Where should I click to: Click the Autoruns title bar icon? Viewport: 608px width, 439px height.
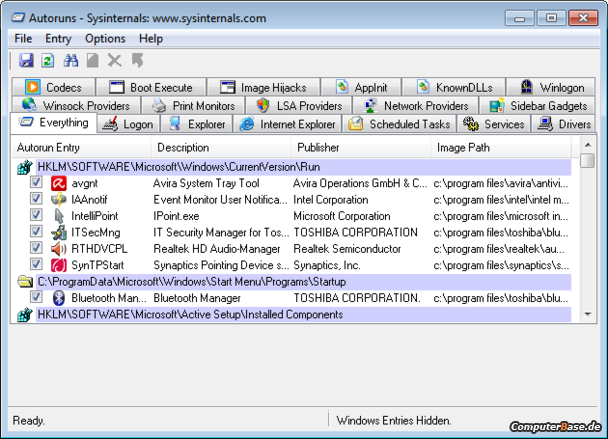[x=18, y=17]
